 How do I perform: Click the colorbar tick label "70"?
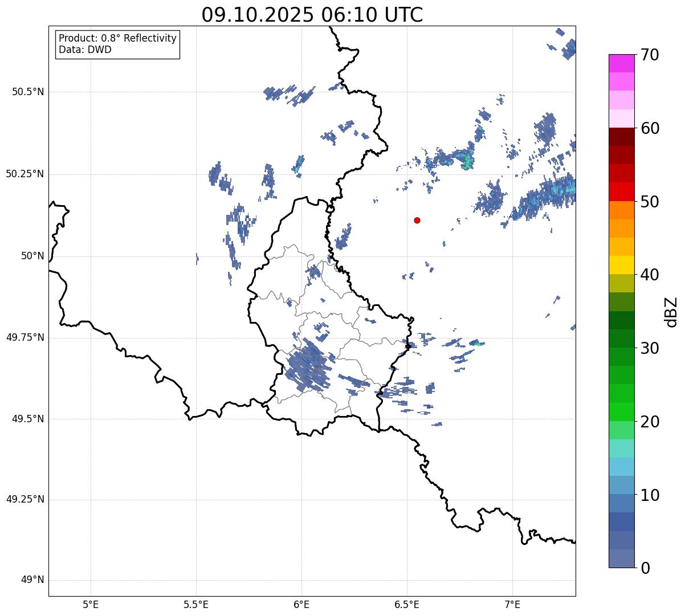click(649, 55)
